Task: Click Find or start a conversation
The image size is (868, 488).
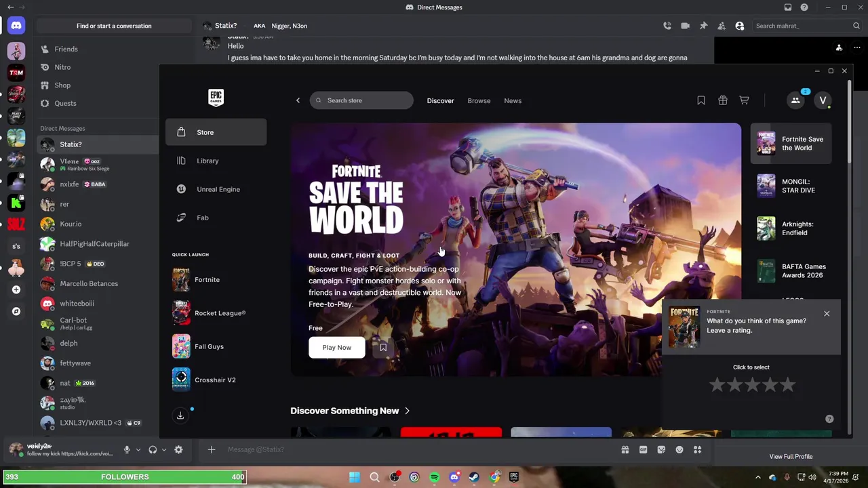Action: point(114,26)
